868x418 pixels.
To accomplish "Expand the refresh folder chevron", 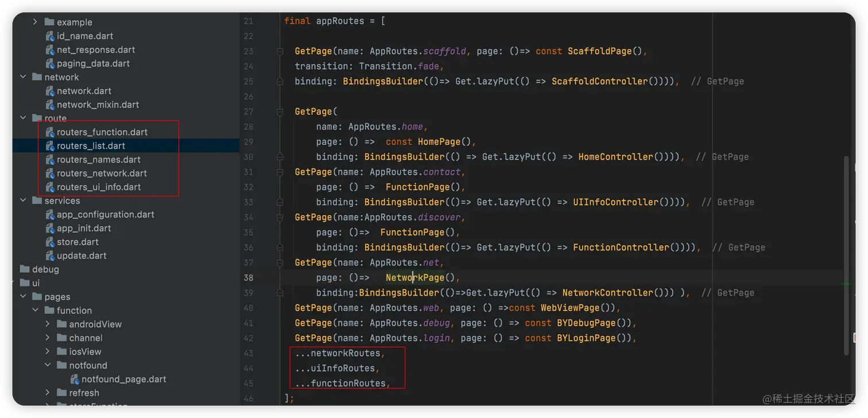I will [48, 393].
